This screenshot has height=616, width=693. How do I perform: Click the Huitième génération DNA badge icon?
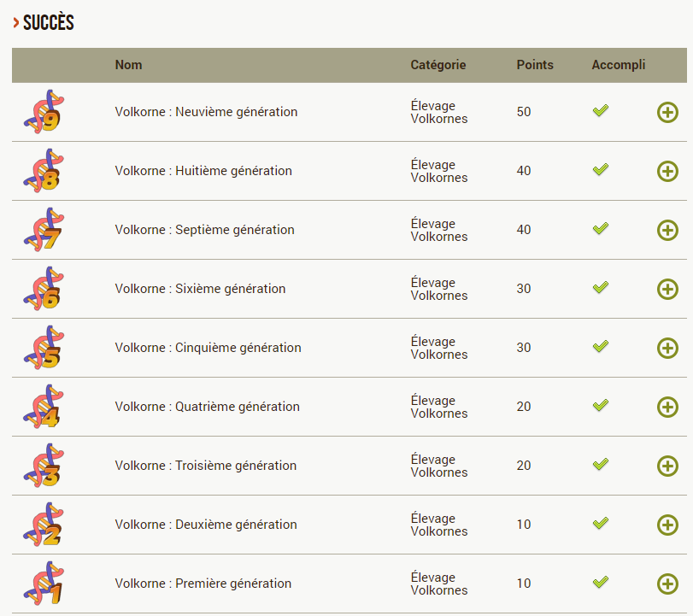pyautogui.click(x=44, y=171)
